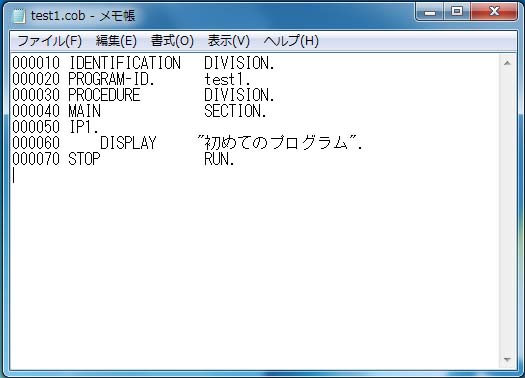Screen dimensions: 525x378
Task: Maximize the Notepad window
Action: [457, 12]
